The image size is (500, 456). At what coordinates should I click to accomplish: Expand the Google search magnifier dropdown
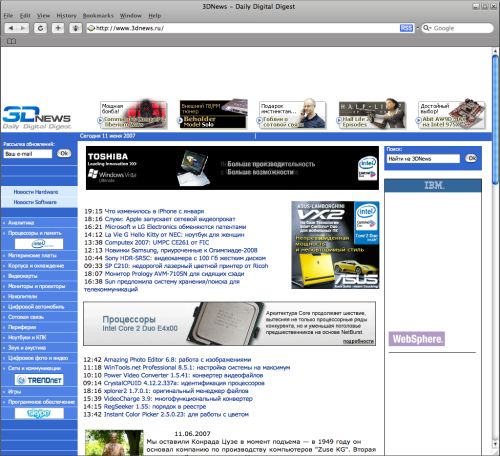pyautogui.click(x=427, y=28)
